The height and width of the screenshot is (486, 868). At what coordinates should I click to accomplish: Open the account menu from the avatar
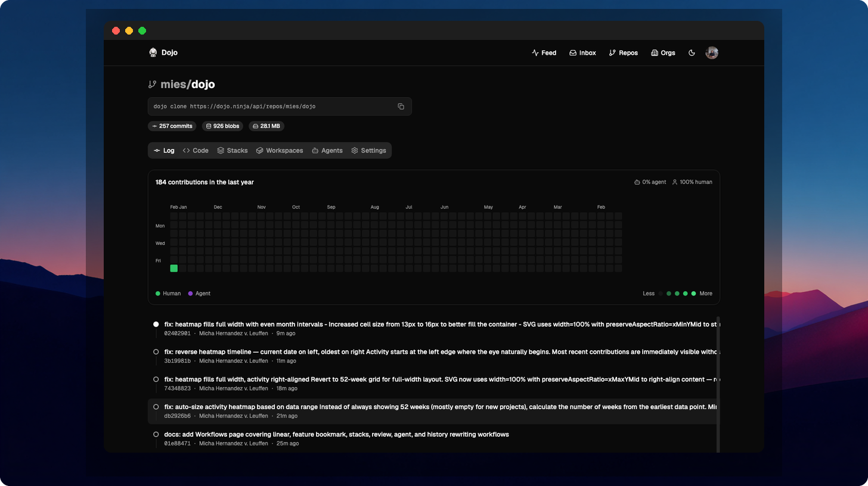(x=712, y=52)
